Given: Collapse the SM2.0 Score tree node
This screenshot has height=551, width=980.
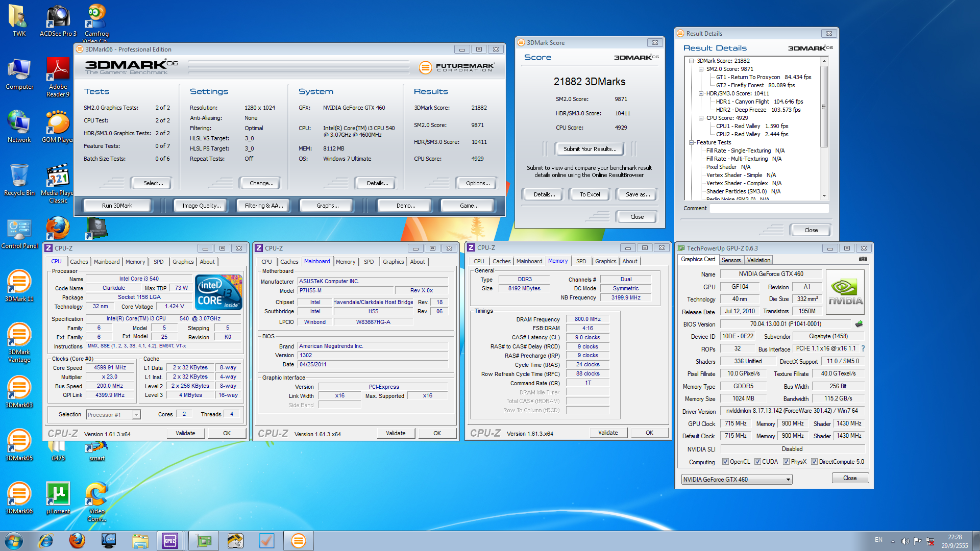Looking at the screenshot, I should tap(701, 69).
